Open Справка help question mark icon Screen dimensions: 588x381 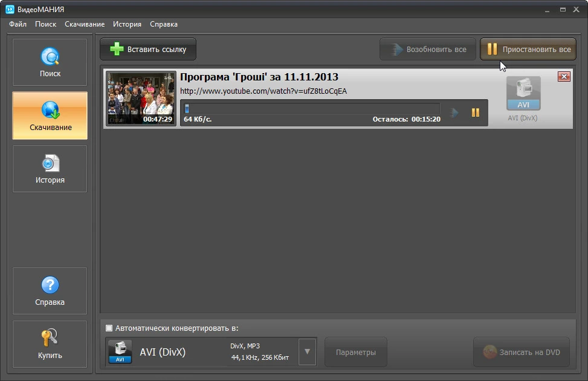[x=50, y=285]
